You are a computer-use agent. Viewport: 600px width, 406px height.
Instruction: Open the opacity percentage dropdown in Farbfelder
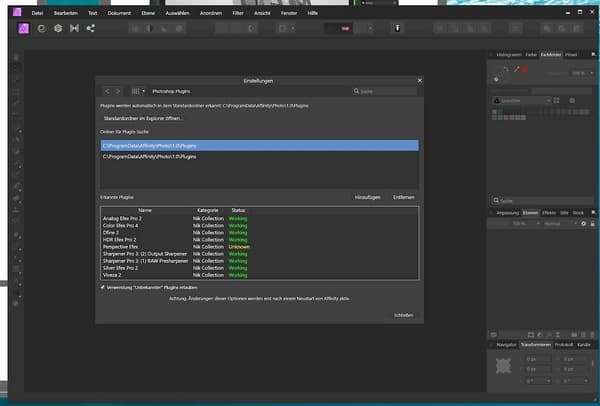[592, 73]
